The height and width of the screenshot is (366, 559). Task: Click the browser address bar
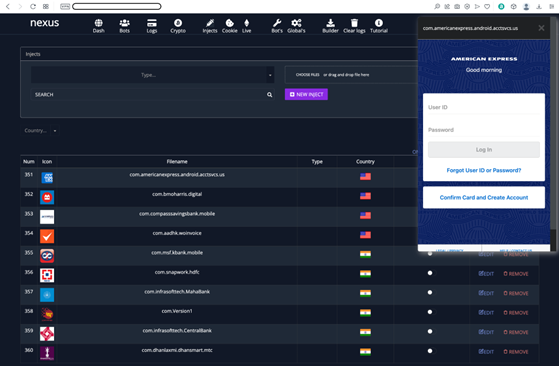click(x=117, y=6)
